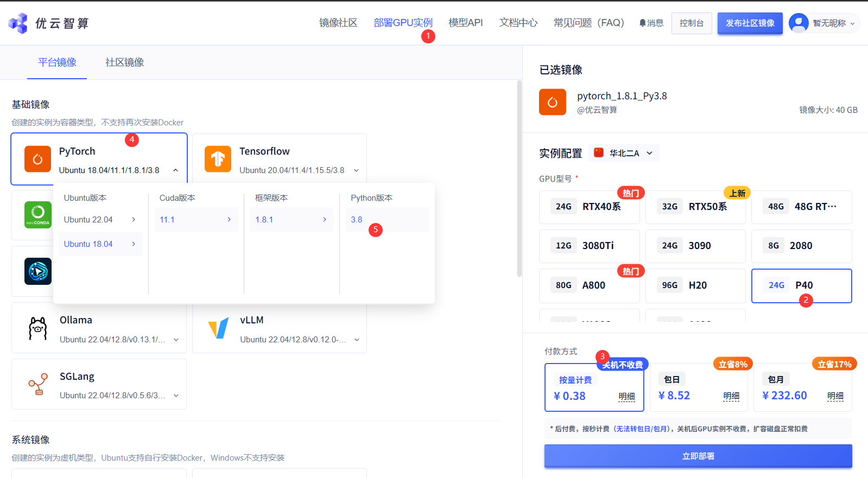Expand the SGLang version dropdown
Viewport: 868px width, 478px height.
[x=176, y=396]
